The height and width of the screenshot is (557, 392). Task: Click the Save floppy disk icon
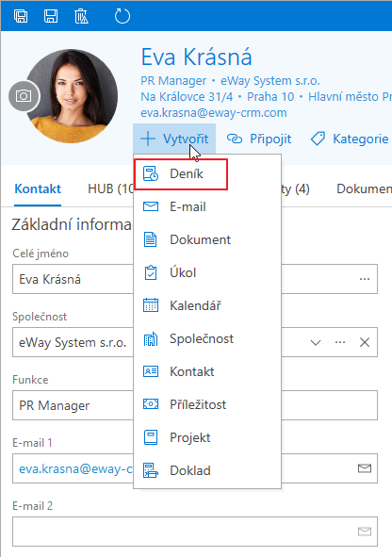[x=51, y=16]
